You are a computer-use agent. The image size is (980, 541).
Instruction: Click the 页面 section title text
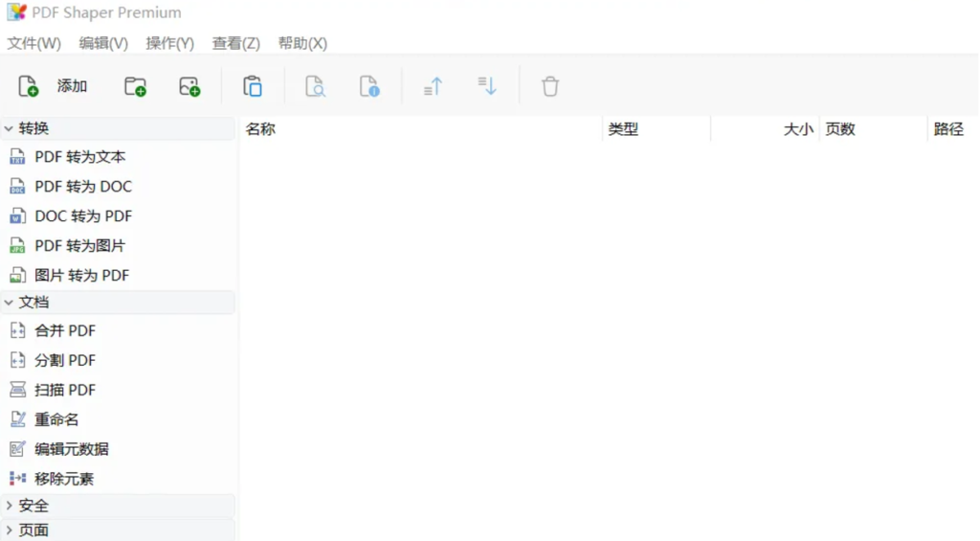[33, 530]
